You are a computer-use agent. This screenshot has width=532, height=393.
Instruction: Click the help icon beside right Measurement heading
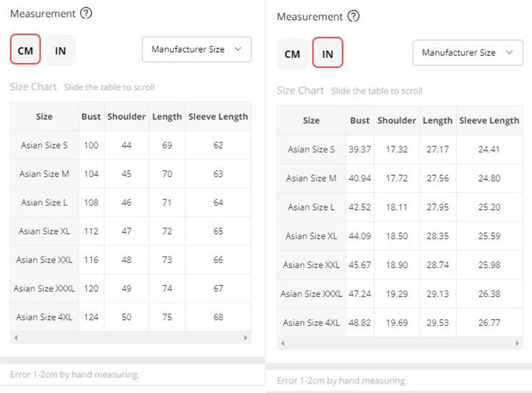click(x=353, y=16)
